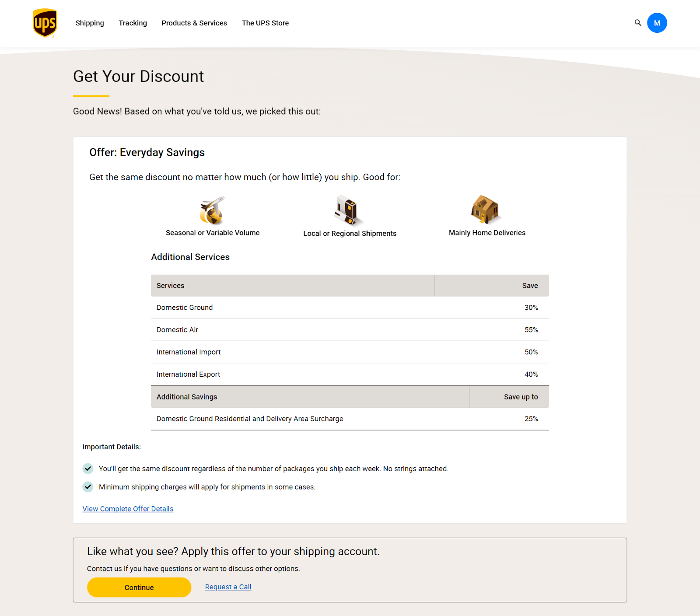
Task: Click checkmark icon beside minimum shipping charges
Action: (x=88, y=487)
